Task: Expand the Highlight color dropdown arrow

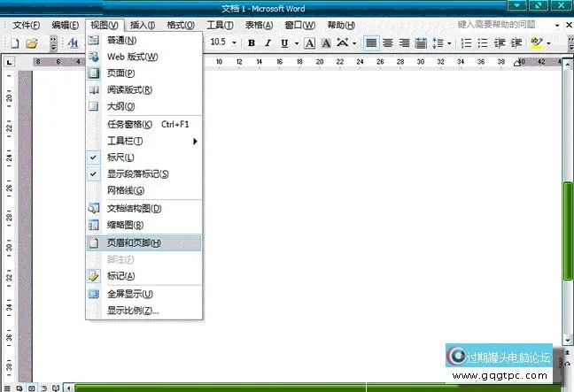Action: 548,43
